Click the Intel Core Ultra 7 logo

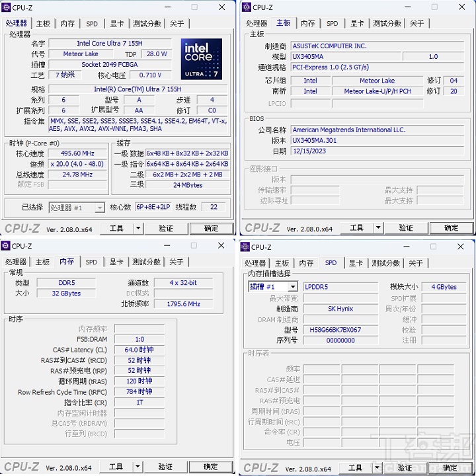[x=201, y=59]
